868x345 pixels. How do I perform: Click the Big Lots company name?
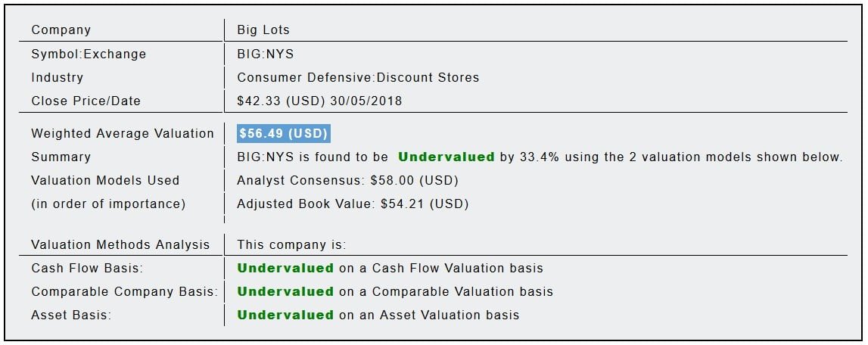263,30
